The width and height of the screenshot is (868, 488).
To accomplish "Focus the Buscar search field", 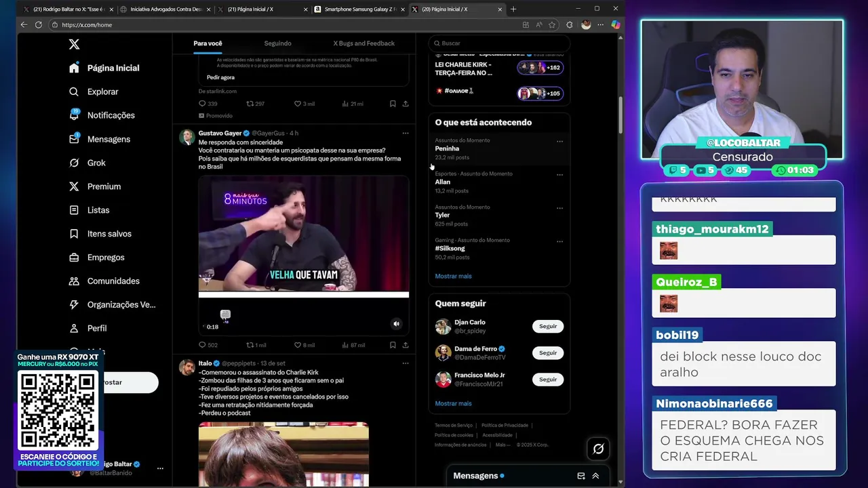I will click(498, 43).
